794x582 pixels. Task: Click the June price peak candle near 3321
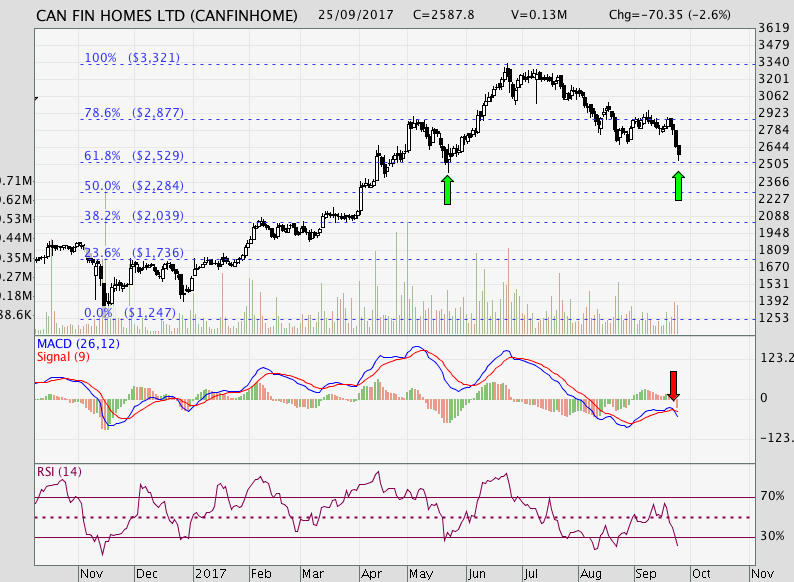coord(507,72)
